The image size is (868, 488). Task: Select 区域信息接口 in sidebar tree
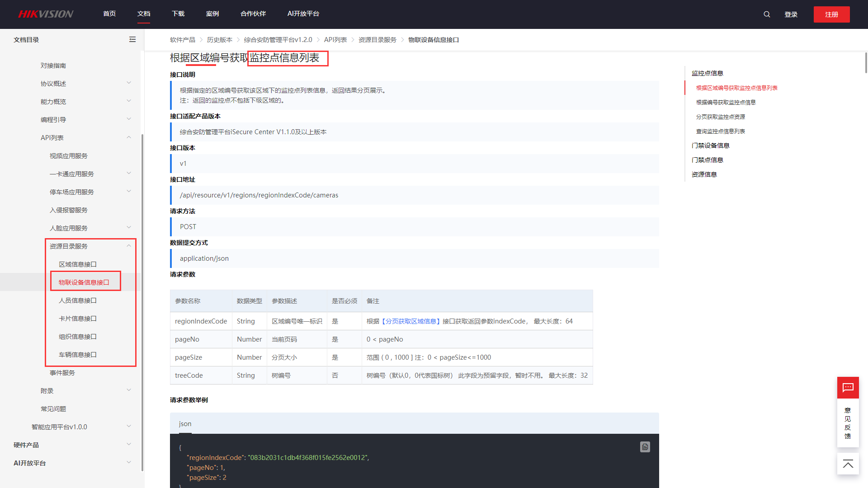point(78,264)
